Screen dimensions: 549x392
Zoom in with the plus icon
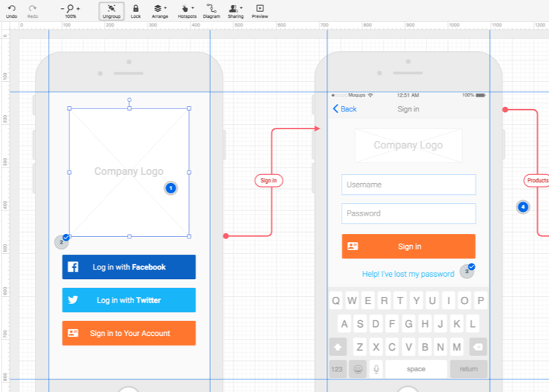click(x=78, y=8)
